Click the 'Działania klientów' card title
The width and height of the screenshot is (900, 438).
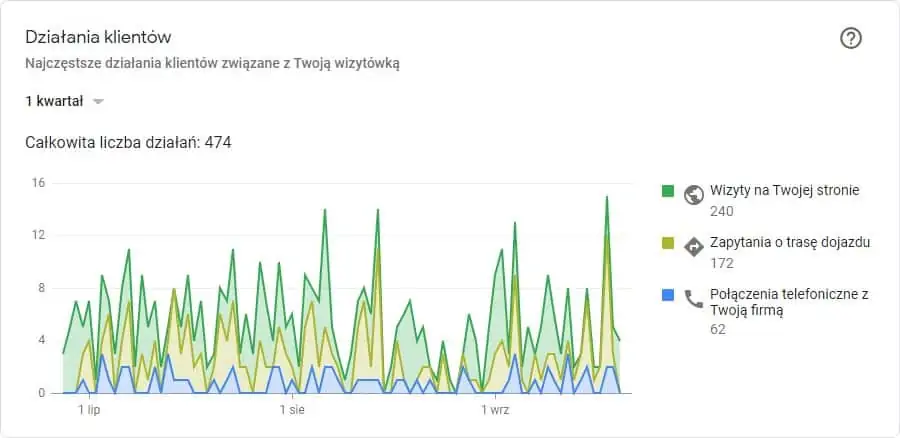click(x=98, y=38)
